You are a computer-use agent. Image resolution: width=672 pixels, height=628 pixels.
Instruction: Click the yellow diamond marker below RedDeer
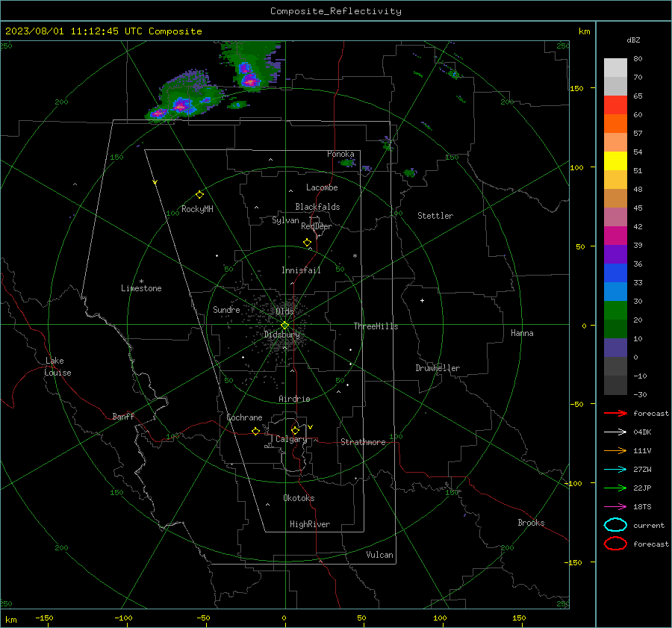click(x=308, y=243)
